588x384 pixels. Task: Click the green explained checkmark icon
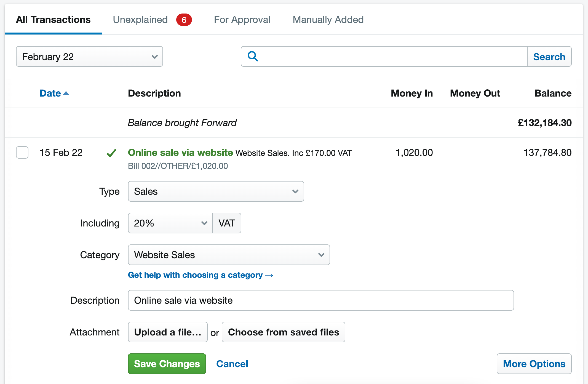pyautogui.click(x=111, y=153)
